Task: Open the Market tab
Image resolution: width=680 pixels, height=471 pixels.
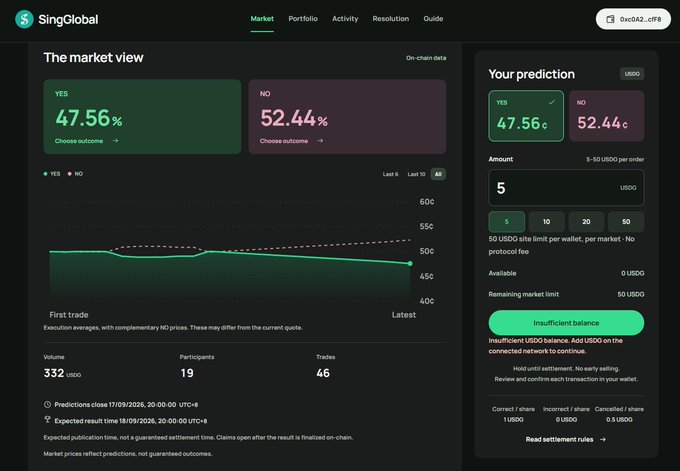Action: (262, 19)
